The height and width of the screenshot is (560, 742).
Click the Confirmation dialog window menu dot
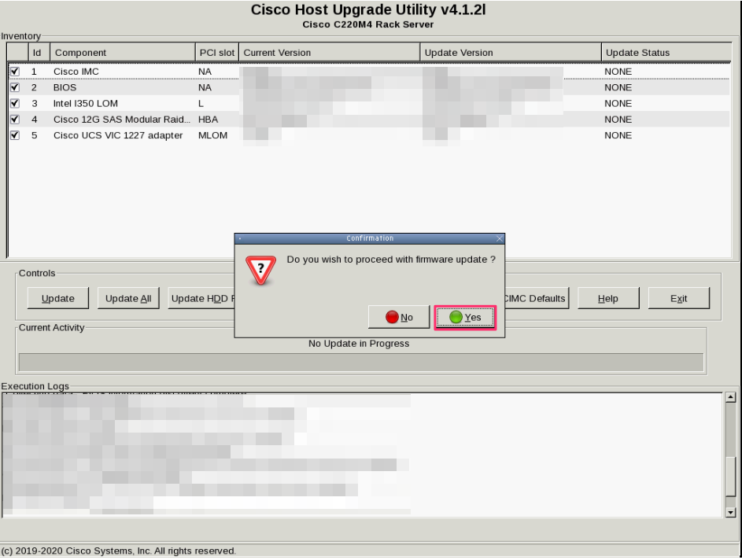point(240,239)
